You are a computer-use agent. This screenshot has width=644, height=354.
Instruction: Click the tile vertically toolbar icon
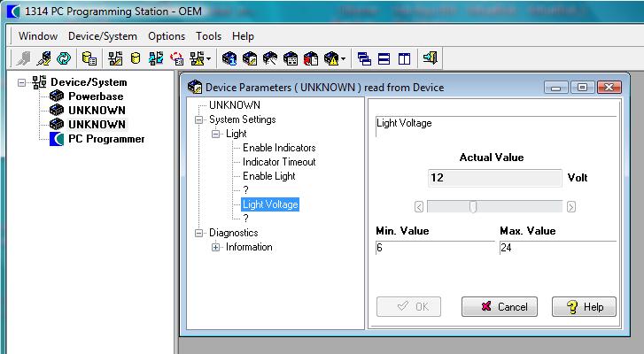[x=404, y=59]
